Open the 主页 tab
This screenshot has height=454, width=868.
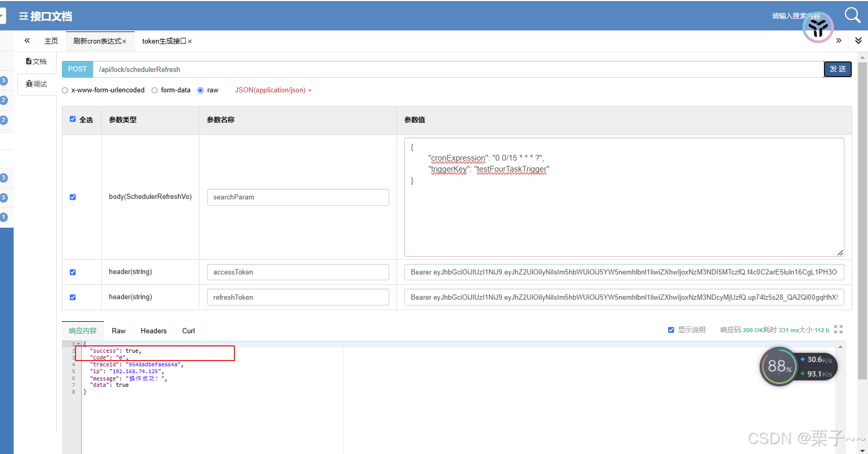(51, 41)
